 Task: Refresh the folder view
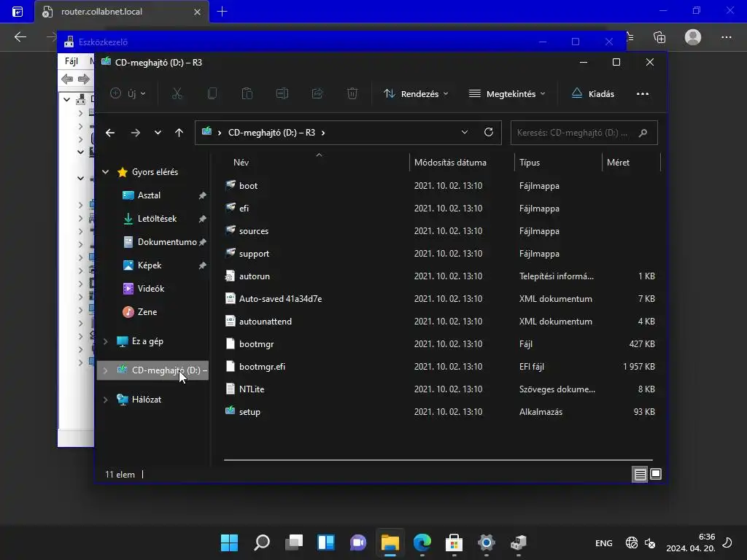pyautogui.click(x=488, y=133)
